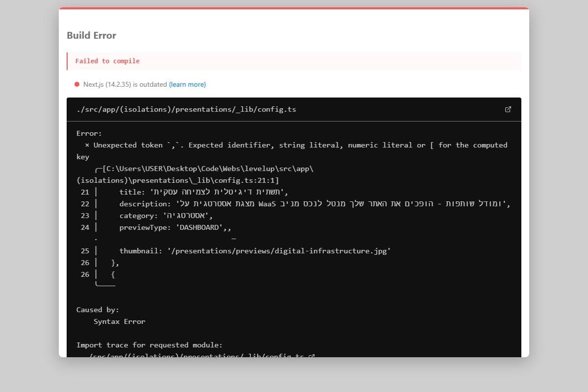Click the C:\Users\USER\Desktop path line
This screenshot has width=588, height=392.
(x=195, y=174)
